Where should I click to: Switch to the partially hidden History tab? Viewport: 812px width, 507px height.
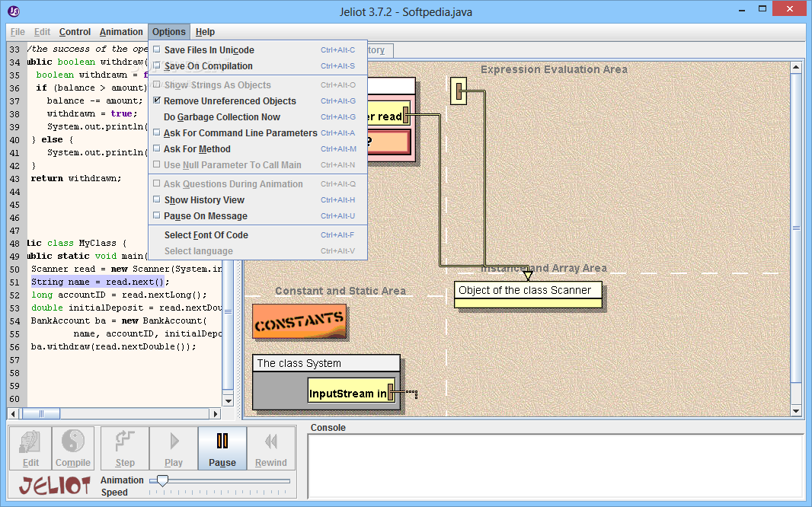[x=380, y=50]
